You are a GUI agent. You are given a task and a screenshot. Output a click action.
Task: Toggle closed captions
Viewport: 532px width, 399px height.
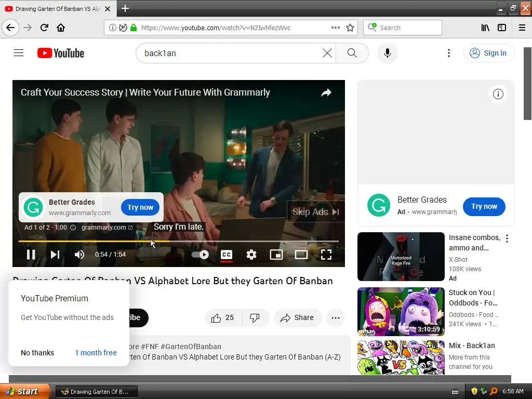point(227,255)
